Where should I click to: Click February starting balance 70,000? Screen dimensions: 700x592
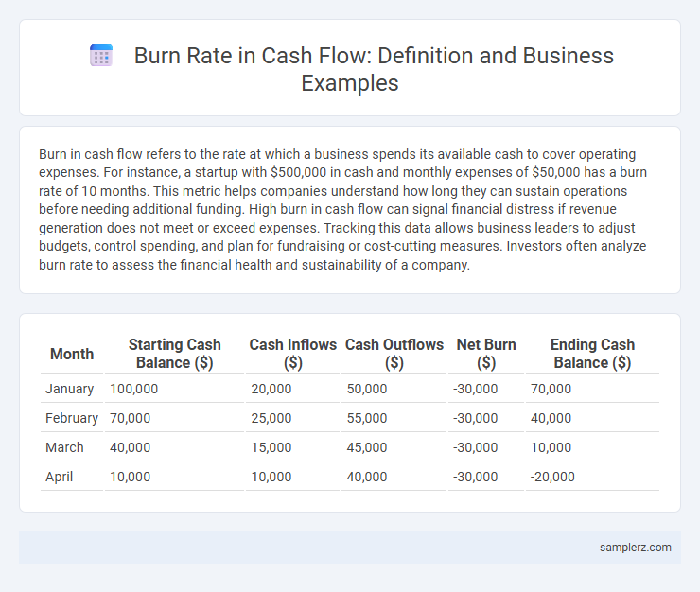(130, 418)
